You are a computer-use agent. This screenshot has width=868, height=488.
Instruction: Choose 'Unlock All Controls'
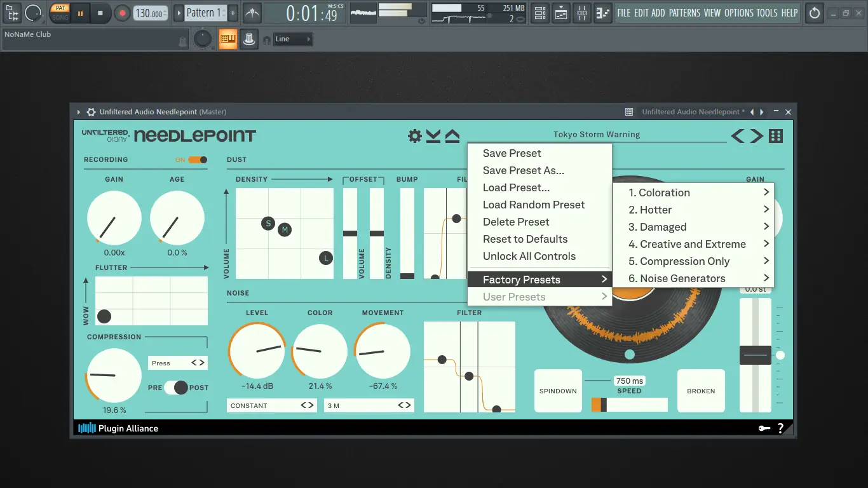point(539,256)
